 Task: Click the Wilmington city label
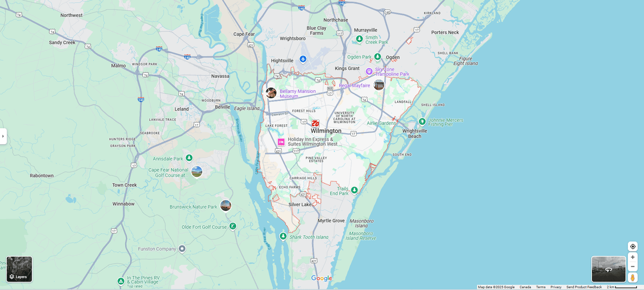pos(326,131)
